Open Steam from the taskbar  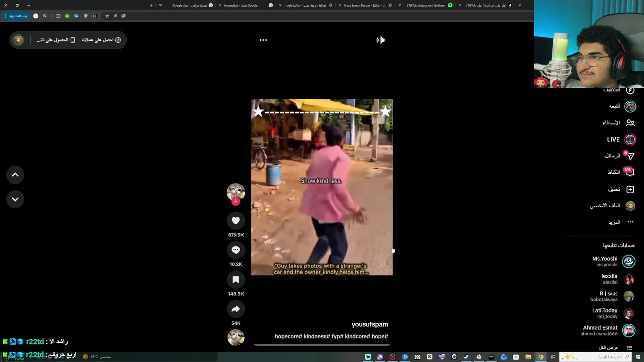(466, 357)
